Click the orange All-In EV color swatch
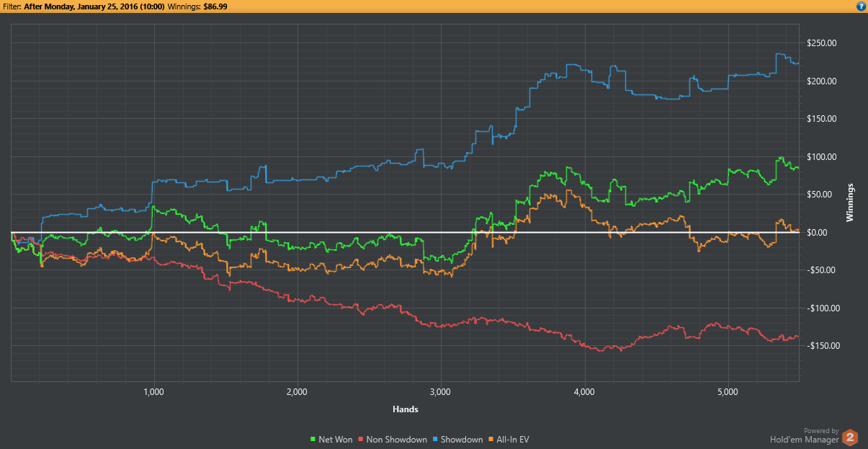The image size is (868, 449). point(491,440)
